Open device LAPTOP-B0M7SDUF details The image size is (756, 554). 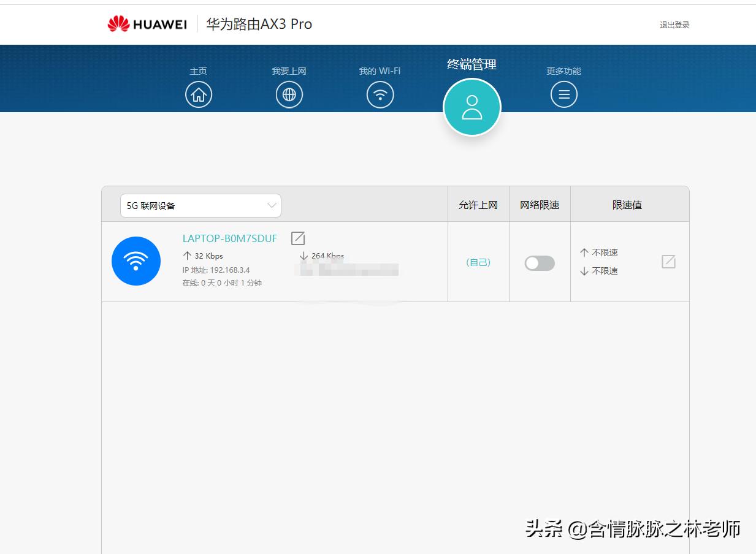click(229, 238)
